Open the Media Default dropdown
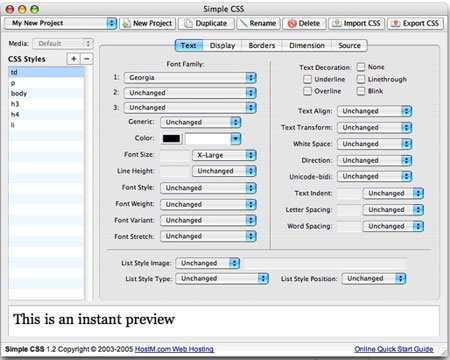This screenshot has width=450, height=360. coord(63,44)
